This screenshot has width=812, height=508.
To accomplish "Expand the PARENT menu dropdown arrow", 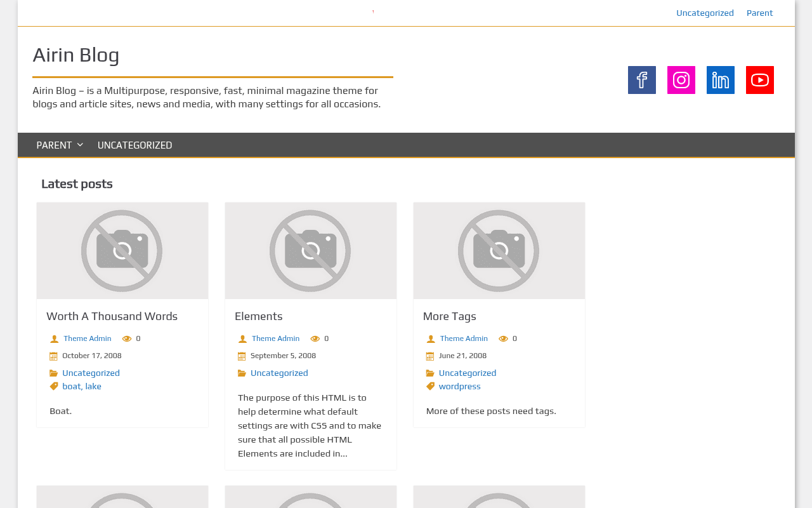I will pyautogui.click(x=80, y=145).
